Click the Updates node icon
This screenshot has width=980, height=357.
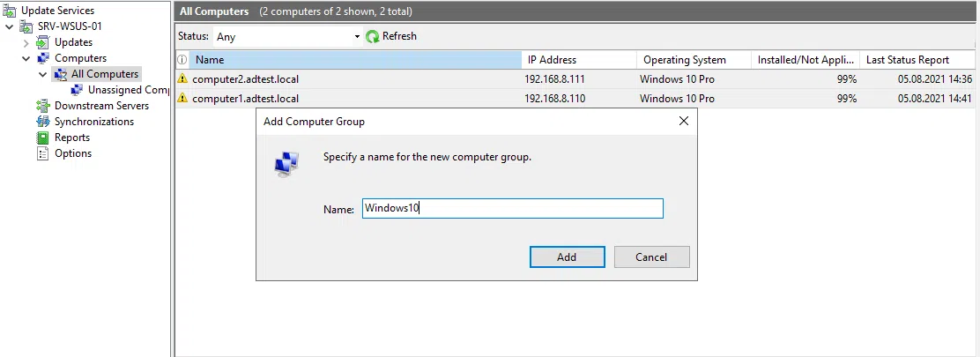click(x=43, y=42)
